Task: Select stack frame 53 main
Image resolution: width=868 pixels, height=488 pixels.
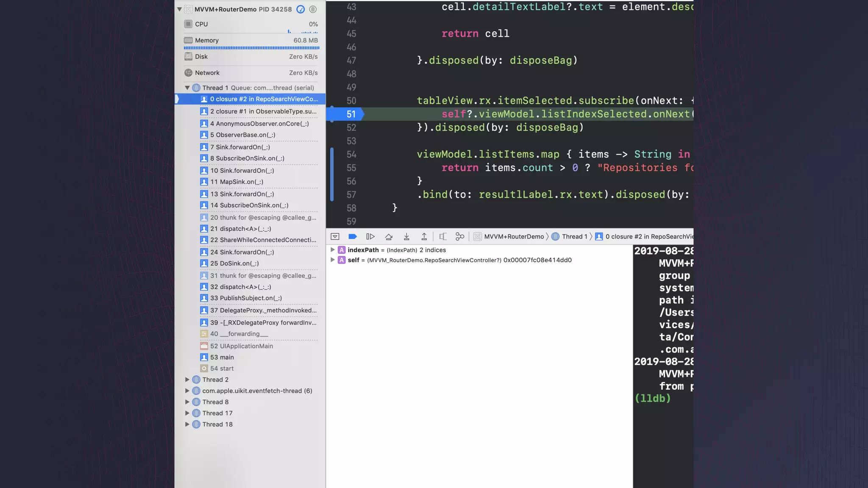Action: click(x=222, y=357)
